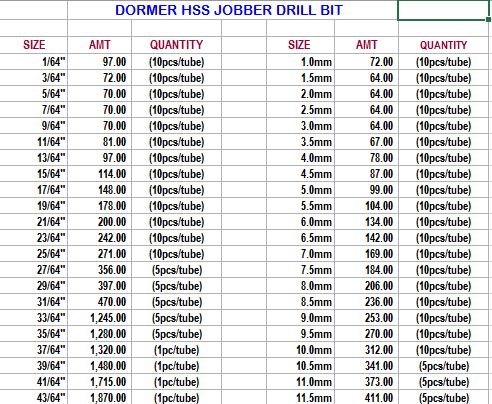The height and width of the screenshot is (404, 492).
Task: Select the 3.0mm size cell
Action: pos(300,126)
